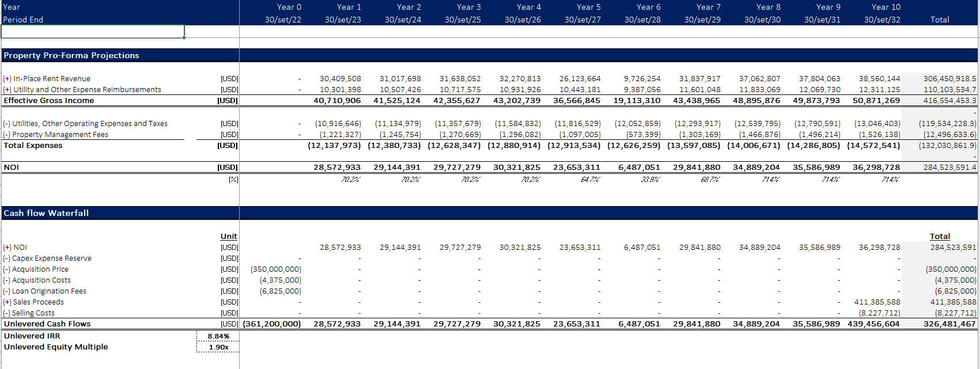Viewport: 980px width, 369px height.
Task: Select Effective Gross Income value 40,710,906
Action: pyautogui.click(x=337, y=101)
